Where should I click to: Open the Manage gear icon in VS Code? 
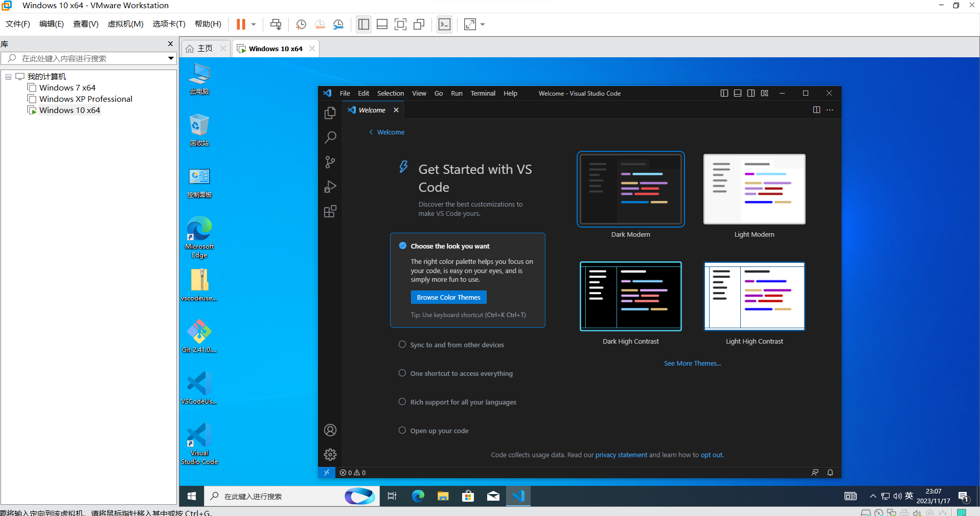(330, 455)
